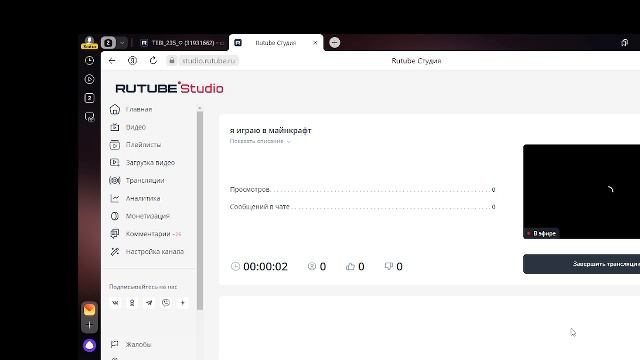Select the title я играю в майнкрафт

point(270,131)
